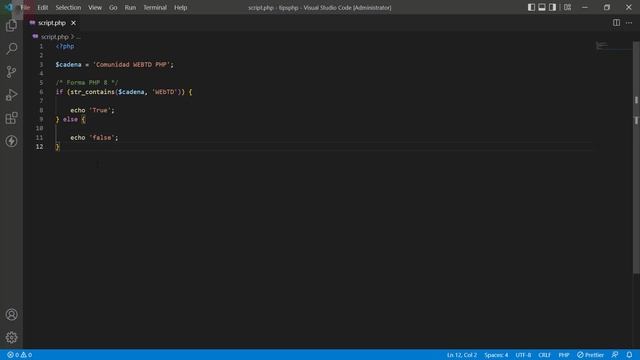
Task: Toggle the bottom panel layout
Action: (542, 7)
